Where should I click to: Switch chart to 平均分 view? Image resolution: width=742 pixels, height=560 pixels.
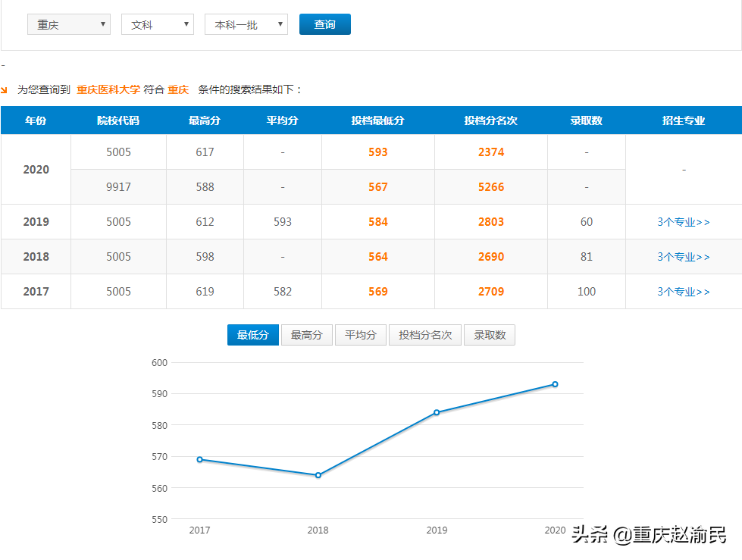(x=361, y=334)
